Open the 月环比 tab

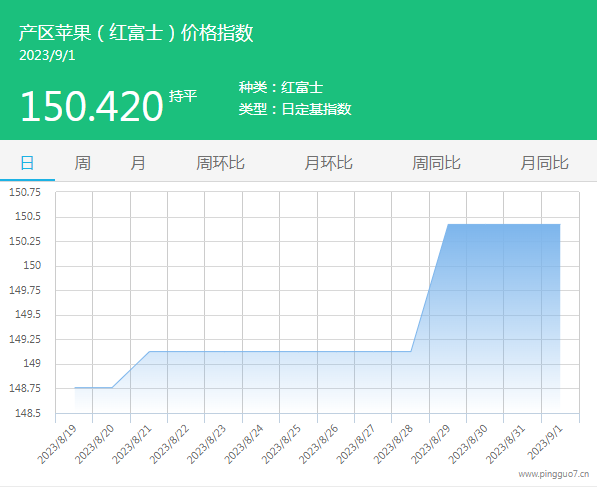(x=329, y=163)
